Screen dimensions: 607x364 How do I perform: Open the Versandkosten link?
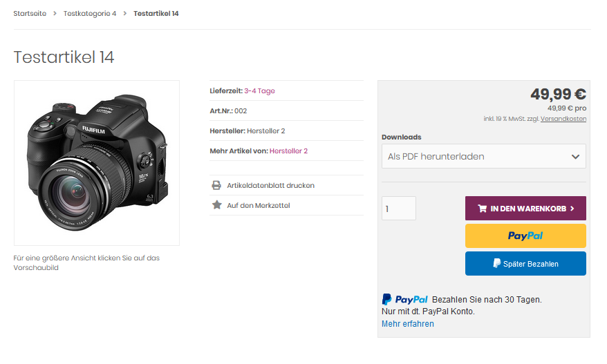click(563, 119)
